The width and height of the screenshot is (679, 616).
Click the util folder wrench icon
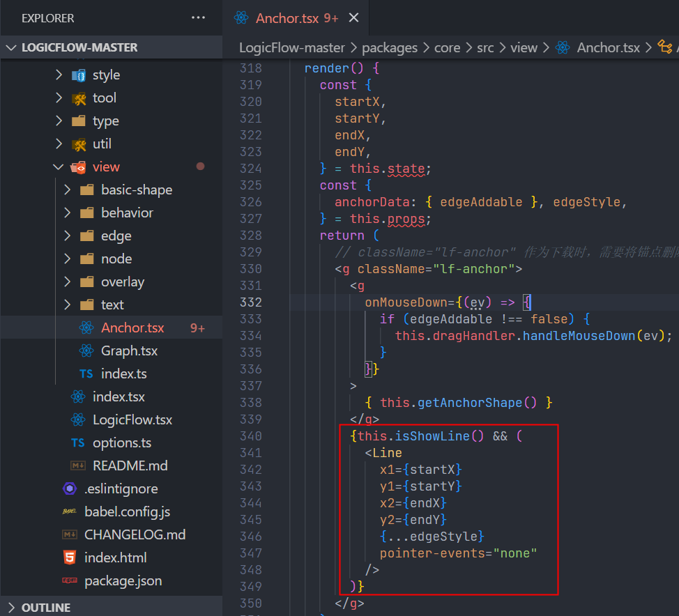78,144
